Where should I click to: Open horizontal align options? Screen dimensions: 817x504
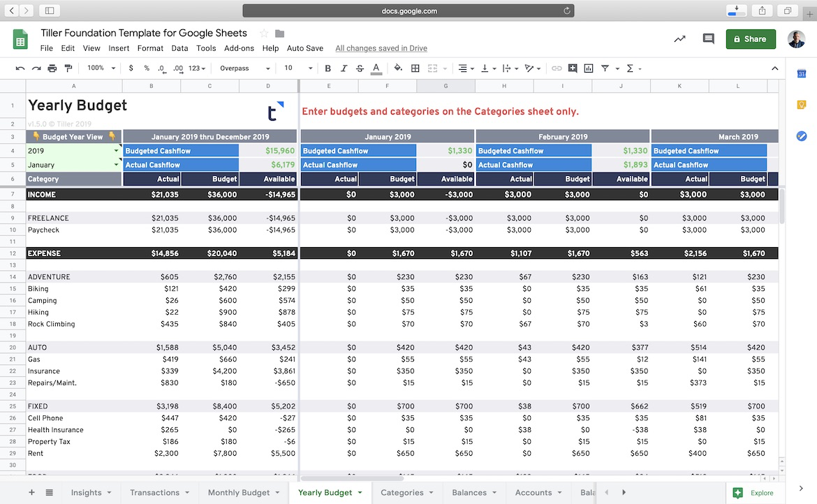coord(465,68)
